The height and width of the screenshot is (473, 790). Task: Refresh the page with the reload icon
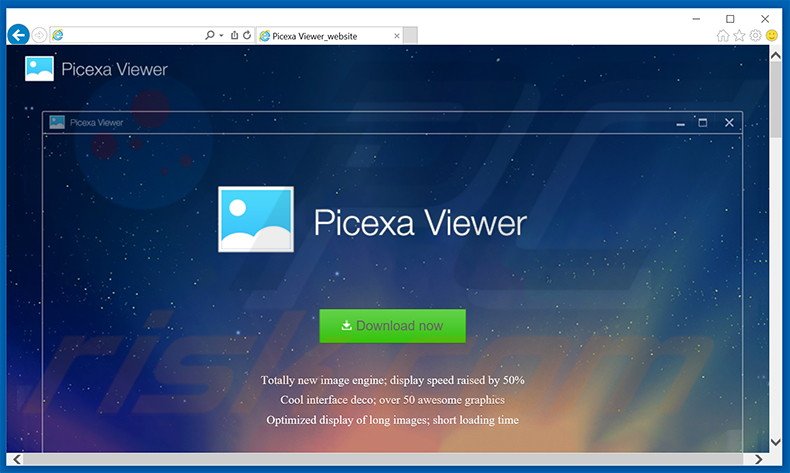click(247, 35)
